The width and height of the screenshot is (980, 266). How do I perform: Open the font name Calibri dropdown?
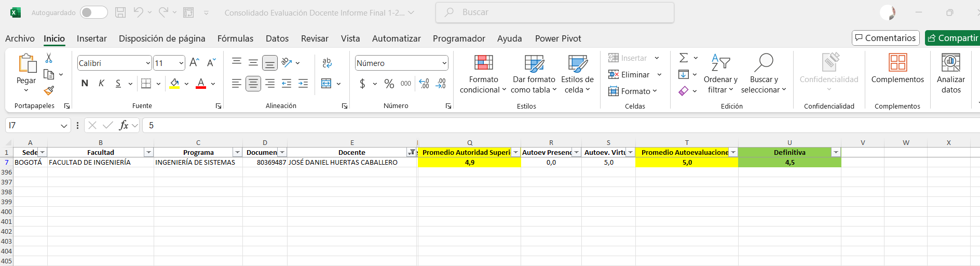pos(148,63)
